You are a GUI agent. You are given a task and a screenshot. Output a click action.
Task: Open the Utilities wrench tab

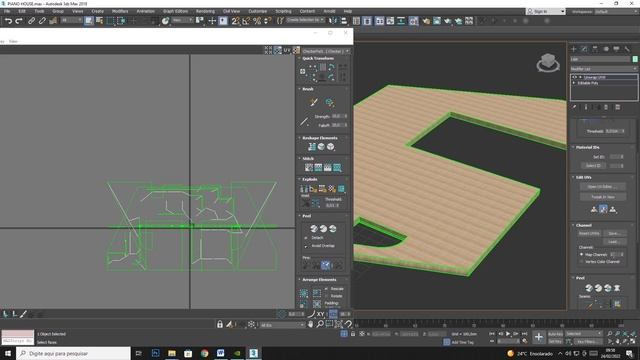tap(627, 49)
